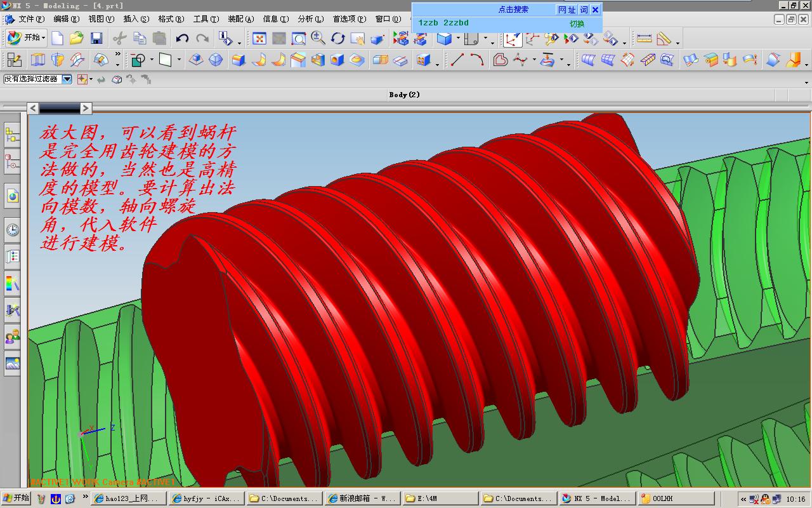Open the History clock sidebar icon
Viewport: 812px width, 508px height.
(12, 229)
